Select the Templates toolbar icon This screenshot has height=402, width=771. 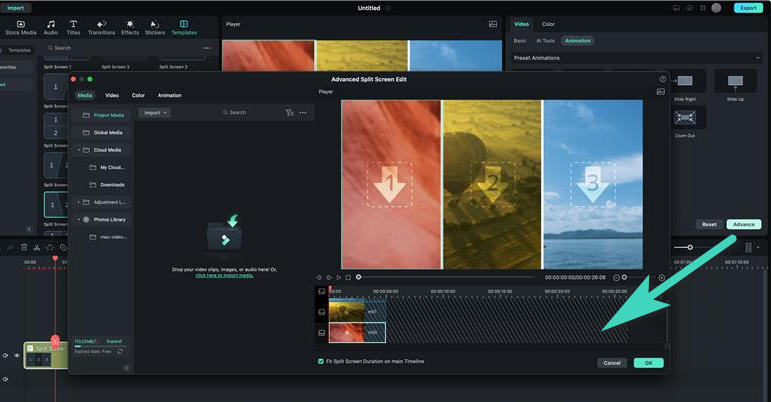click(x=184, y=28)
